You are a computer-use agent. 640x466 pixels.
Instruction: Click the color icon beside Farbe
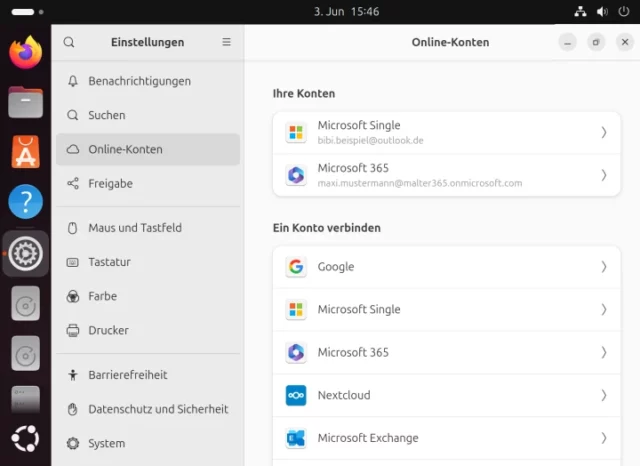click(x=73, y=296)
